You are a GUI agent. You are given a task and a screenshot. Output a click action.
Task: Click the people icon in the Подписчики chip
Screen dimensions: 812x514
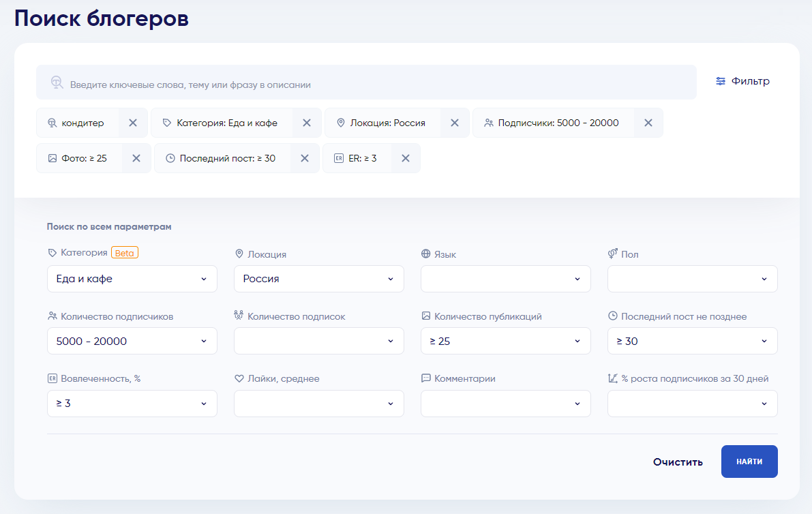488,123
